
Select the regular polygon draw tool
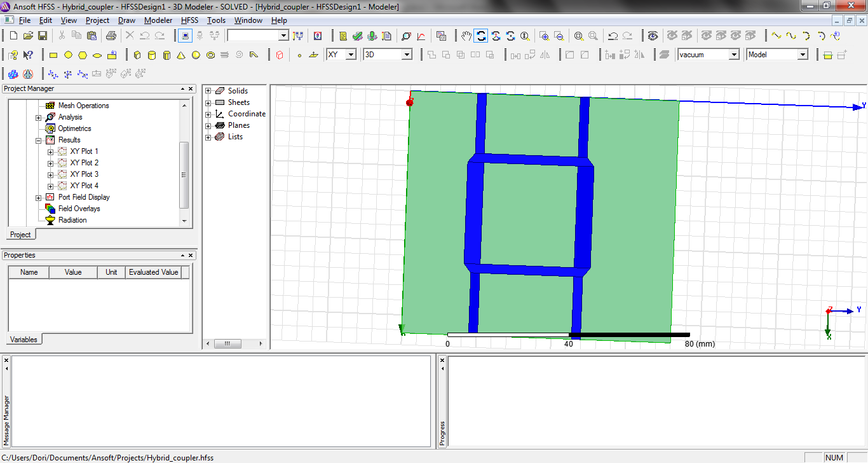point(83,55)
